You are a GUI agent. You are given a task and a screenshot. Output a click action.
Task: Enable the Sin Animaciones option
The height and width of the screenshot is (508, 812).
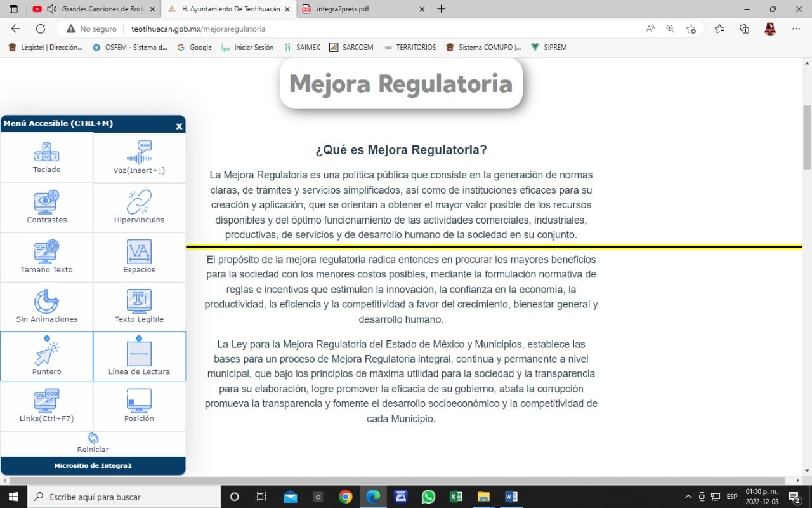click(x=47, y=307)
